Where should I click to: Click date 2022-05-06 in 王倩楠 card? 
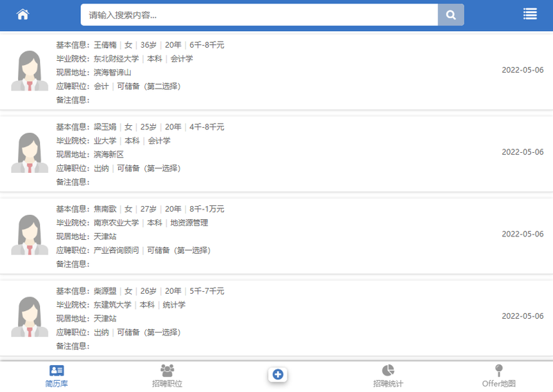tap(523, 70)
